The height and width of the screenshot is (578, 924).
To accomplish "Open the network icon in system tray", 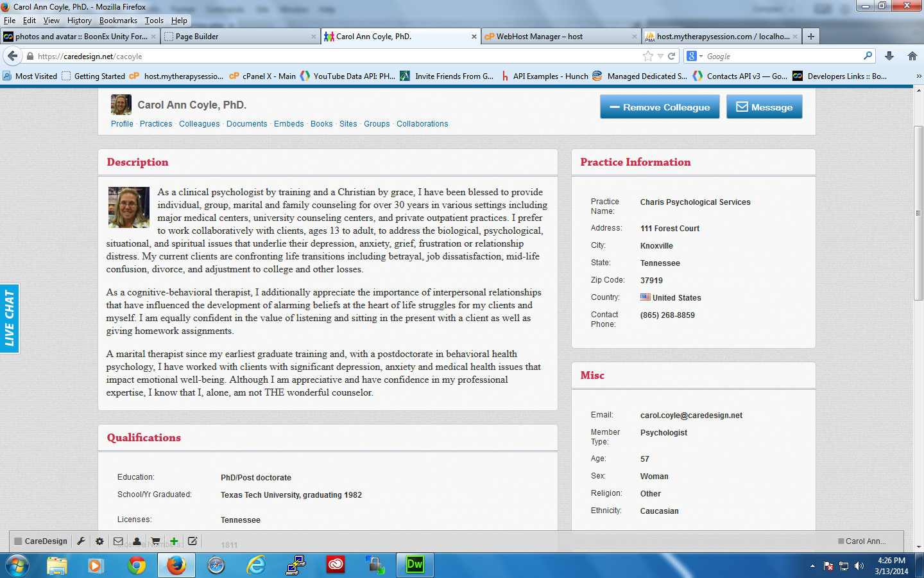I will click(x=844, y=566).
